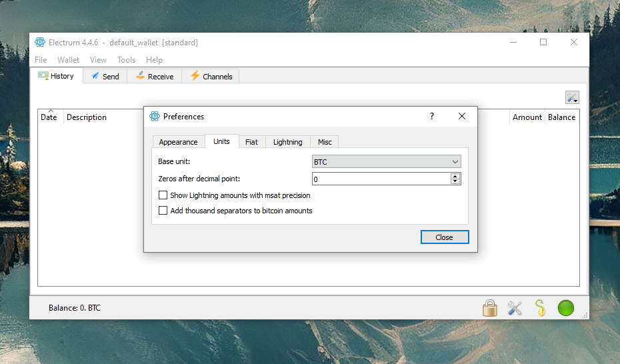Open preferences via wrench and screwdriver icon
The width and height of the screenshot is (620, 364).
pos(515,308)
